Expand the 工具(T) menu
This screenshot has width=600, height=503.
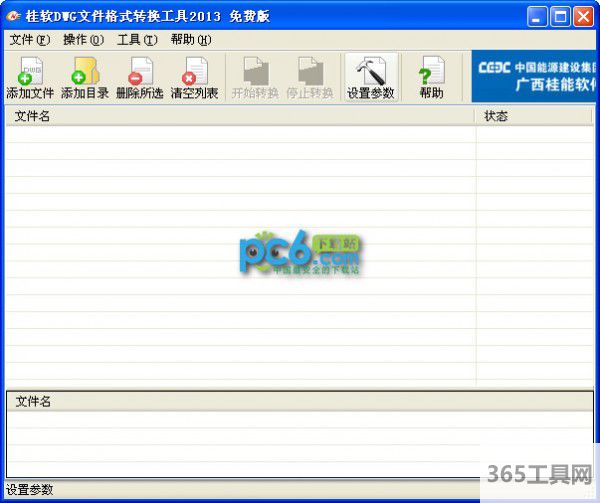pyautogui.click(x=137, y=40)
